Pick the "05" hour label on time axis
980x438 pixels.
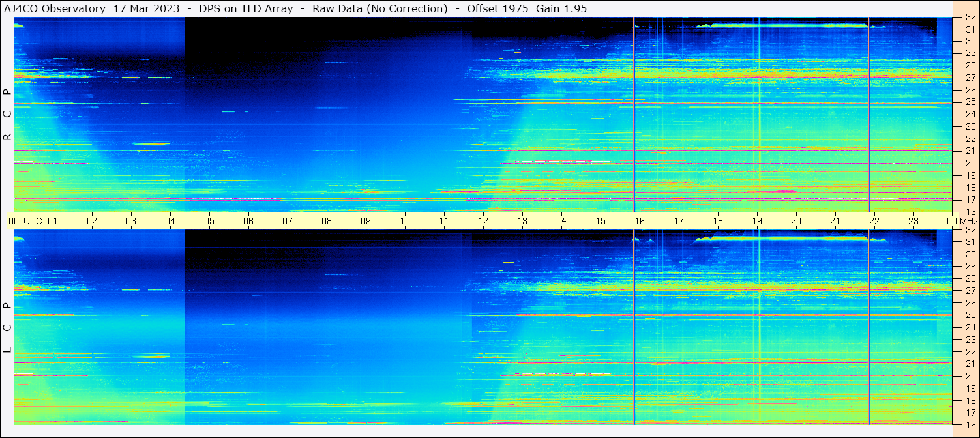click(x=209, y=221)
